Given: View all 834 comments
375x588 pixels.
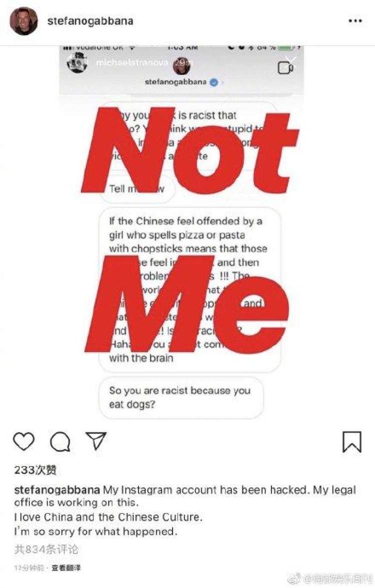Looking at the screenshot, I should (46, 549).
